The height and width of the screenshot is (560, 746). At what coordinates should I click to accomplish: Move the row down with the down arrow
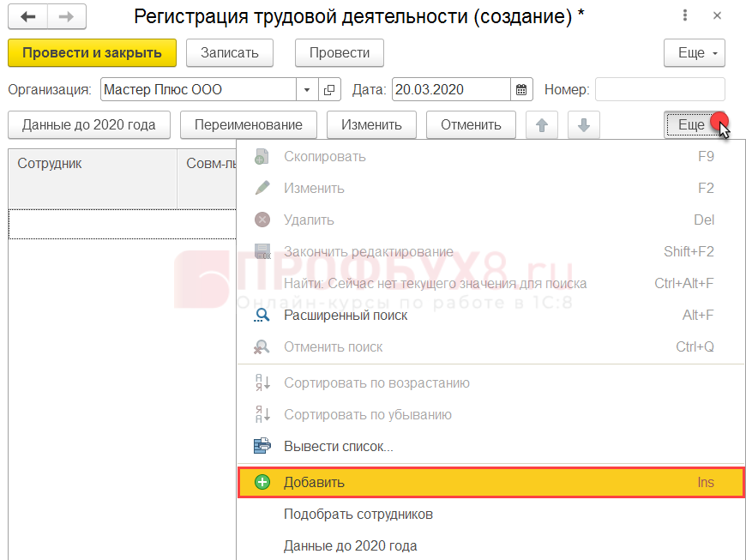coord(584,124)
